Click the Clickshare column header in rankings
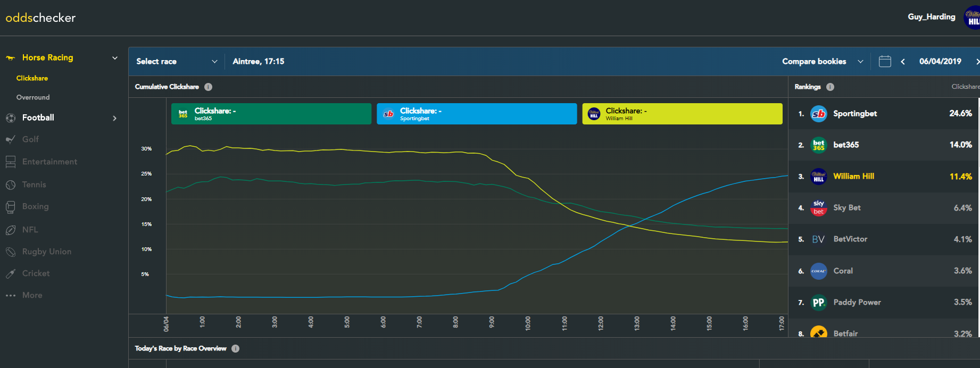This screenshot has width=980, height=368. [x=966, y=87]
